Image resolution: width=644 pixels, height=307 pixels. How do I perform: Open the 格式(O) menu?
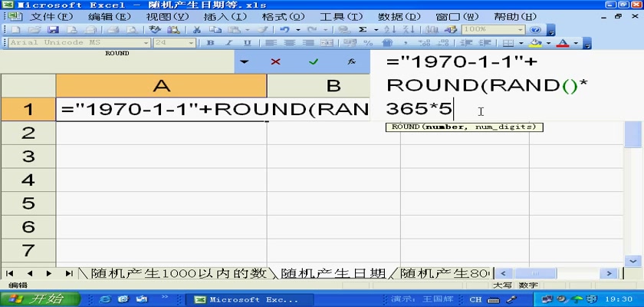[x=279, y=16]
